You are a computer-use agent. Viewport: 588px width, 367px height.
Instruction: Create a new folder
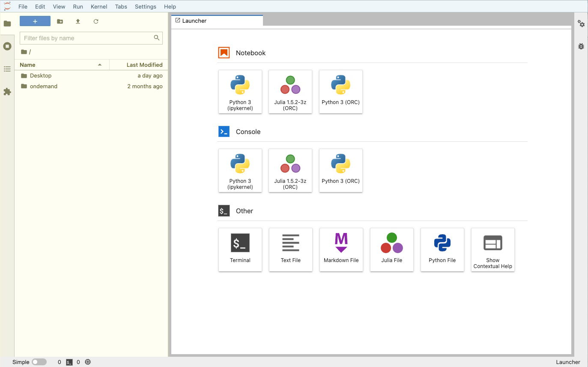[x=60, y=21]
